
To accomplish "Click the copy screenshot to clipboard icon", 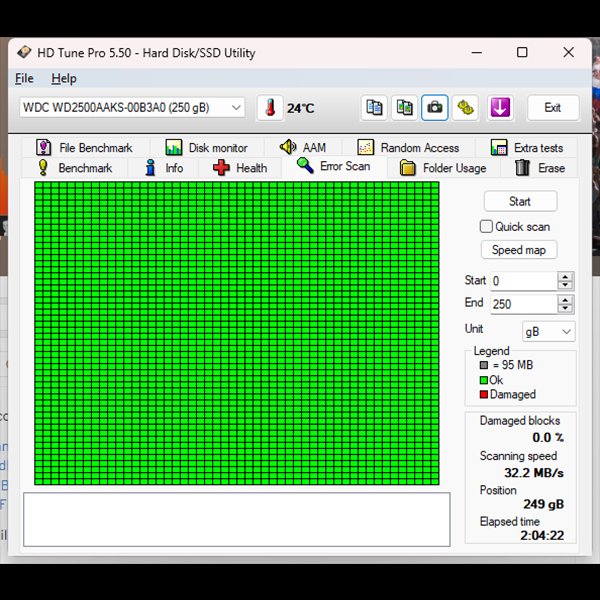I will [404, 108].
